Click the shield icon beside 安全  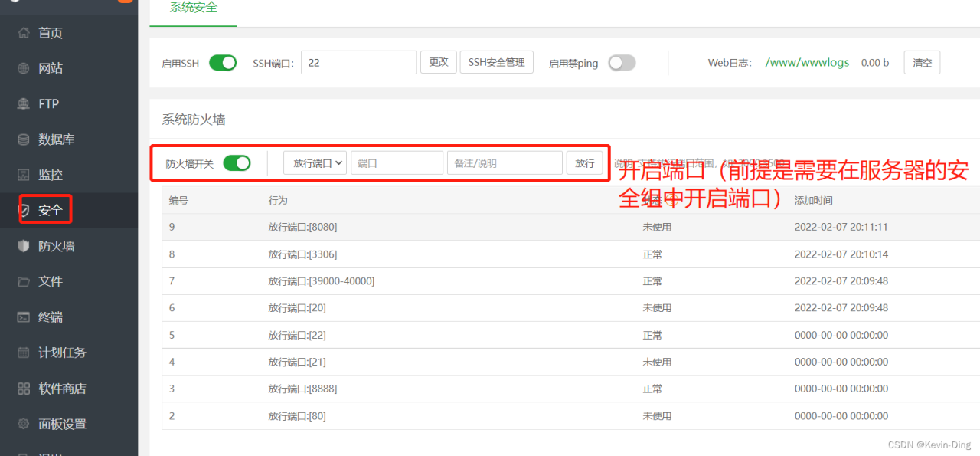coord(24,210)
